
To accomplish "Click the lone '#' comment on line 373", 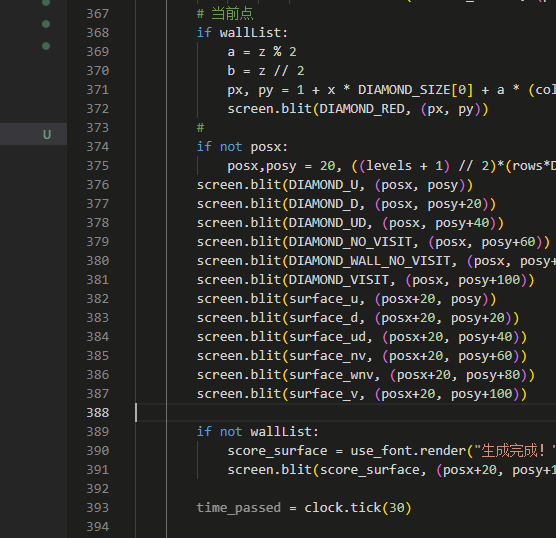I will 201,128.
